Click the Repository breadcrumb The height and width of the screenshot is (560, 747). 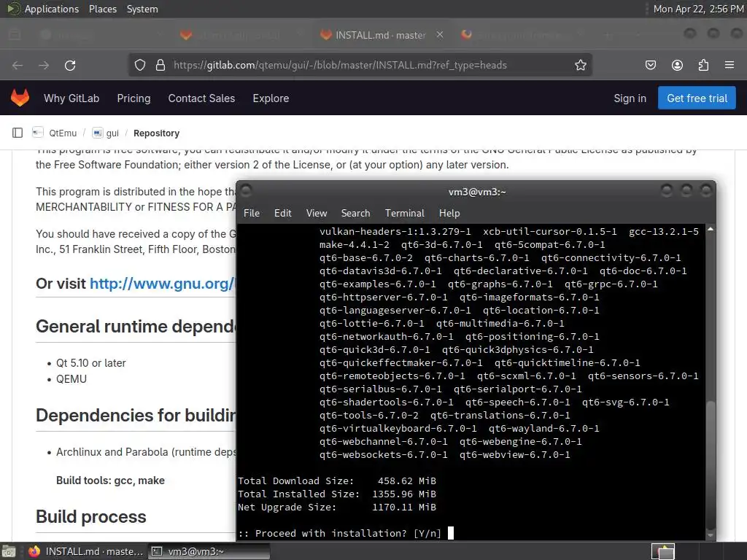[156, 133]
